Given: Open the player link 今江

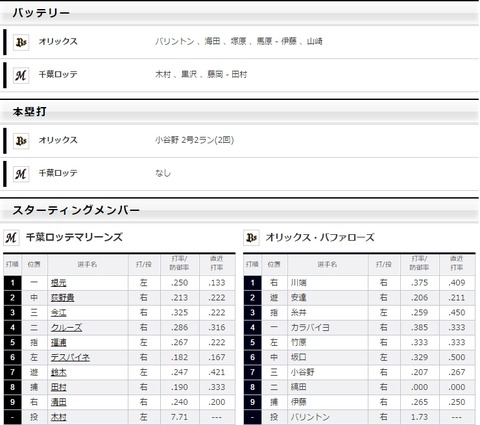Looking at the screenshot, I should (x=59, y=313).
